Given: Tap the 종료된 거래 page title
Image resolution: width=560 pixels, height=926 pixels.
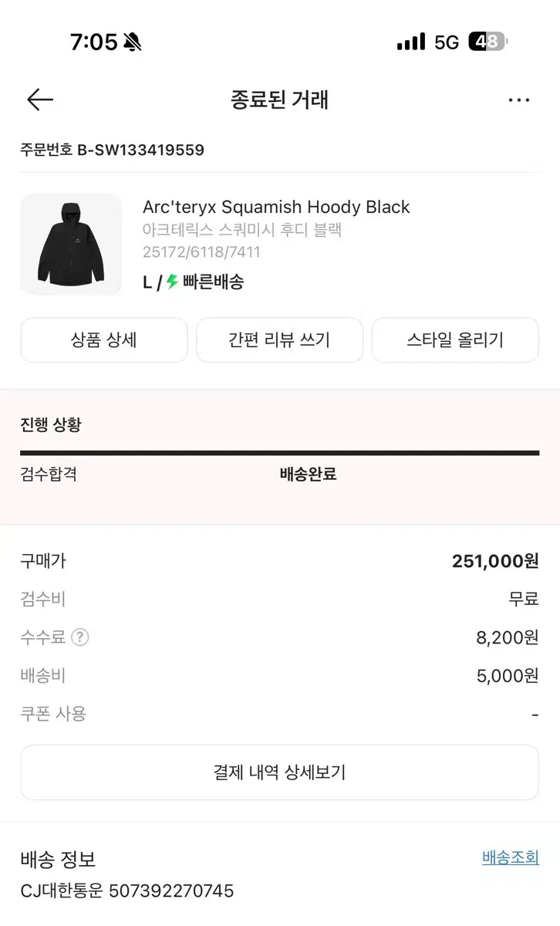Looking at the screenshot, I should click(279, 100).
